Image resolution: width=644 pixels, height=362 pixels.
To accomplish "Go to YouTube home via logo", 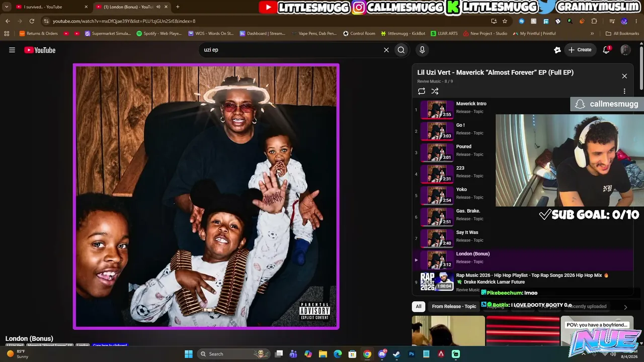I will click(40, 50).
